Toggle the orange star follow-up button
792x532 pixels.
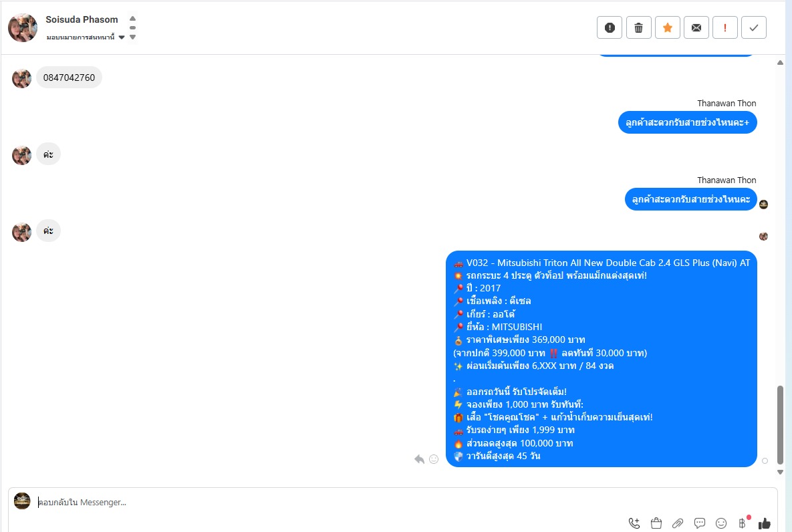point(667,27)
